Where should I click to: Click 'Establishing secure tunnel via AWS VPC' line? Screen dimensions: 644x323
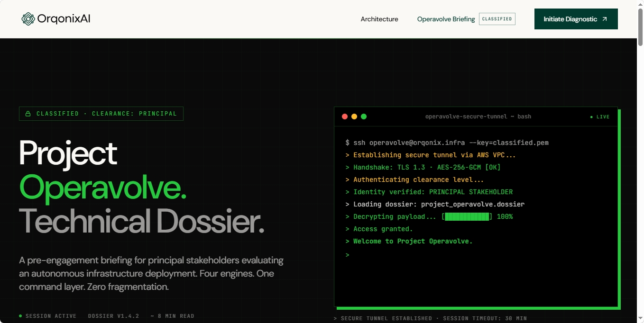[x=431, y=155]
